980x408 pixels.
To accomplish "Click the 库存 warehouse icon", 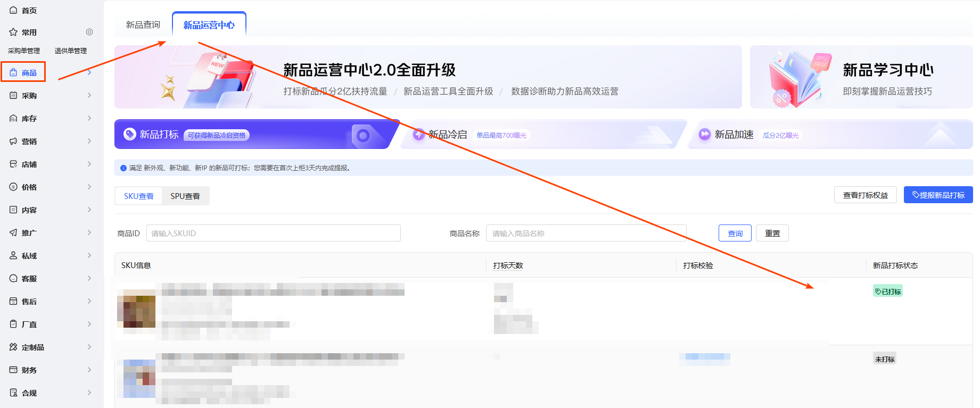I will (13, 119).
